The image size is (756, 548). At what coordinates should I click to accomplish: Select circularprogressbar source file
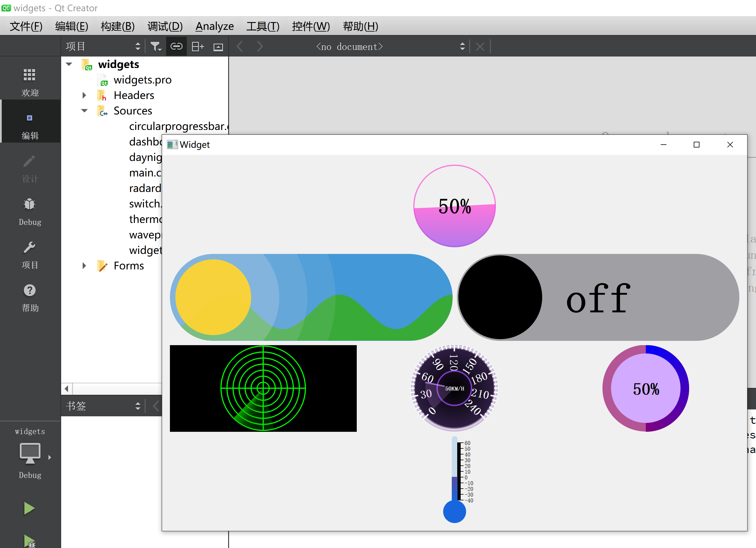(178, 126)
